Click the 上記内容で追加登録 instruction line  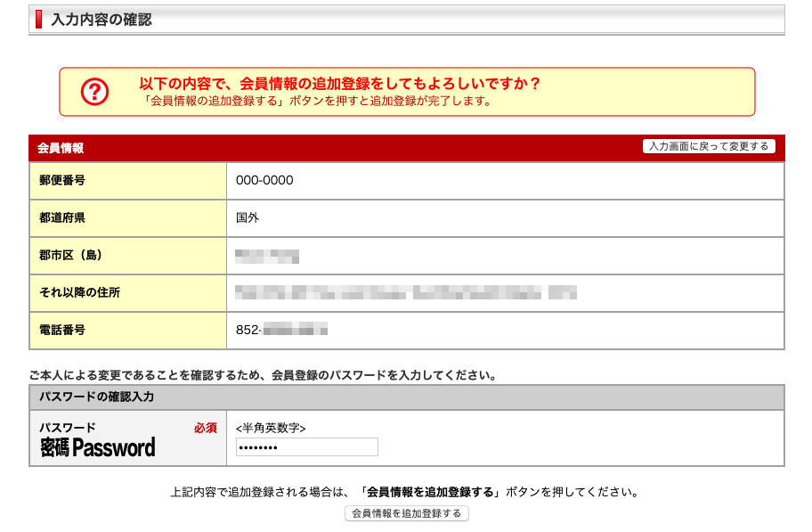pyautogui.click(x=404, y=492)
